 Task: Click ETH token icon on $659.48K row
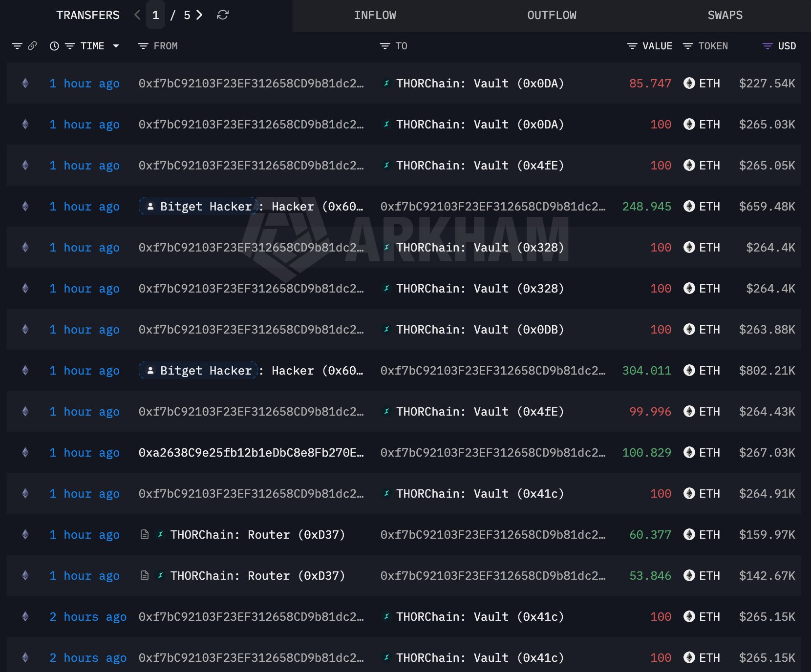689,206
